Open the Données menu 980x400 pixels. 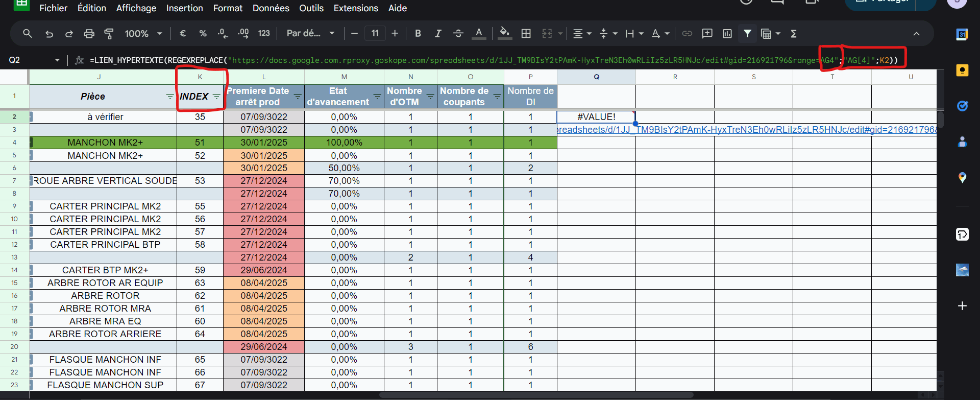(x=271, y=8)
